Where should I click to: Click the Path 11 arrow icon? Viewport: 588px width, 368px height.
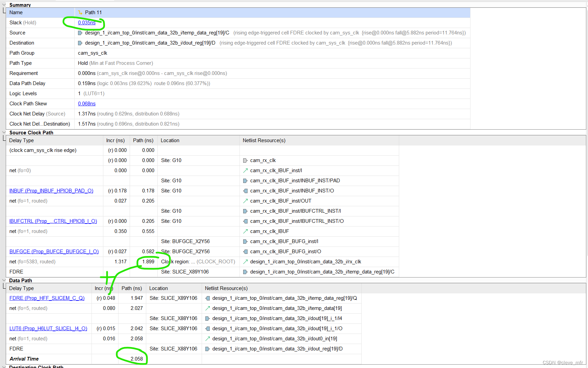click(x=80, y=12)
